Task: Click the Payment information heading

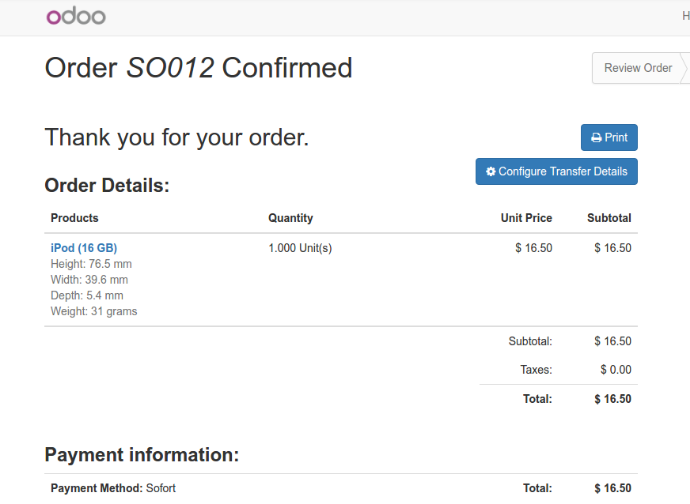Action: coord(142,455)
